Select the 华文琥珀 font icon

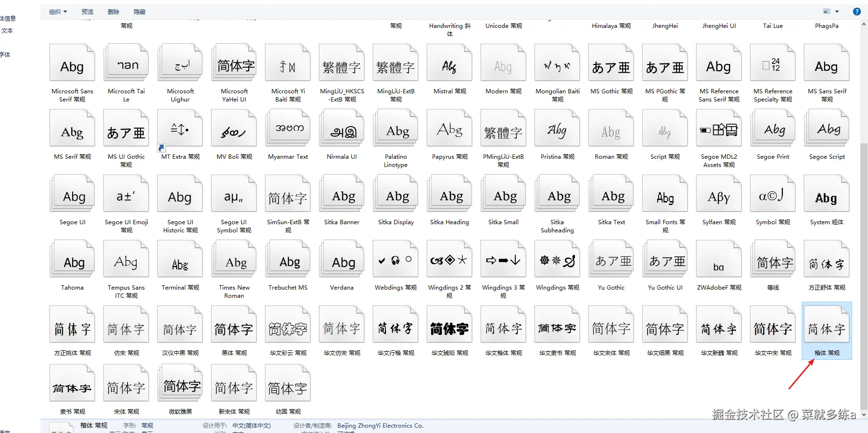coord(449,324)
